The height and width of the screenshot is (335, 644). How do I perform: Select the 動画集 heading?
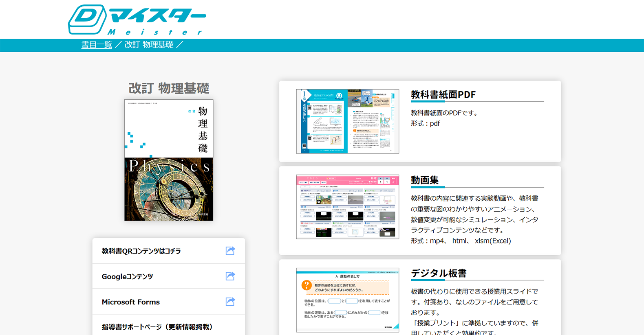click(425, 180)
